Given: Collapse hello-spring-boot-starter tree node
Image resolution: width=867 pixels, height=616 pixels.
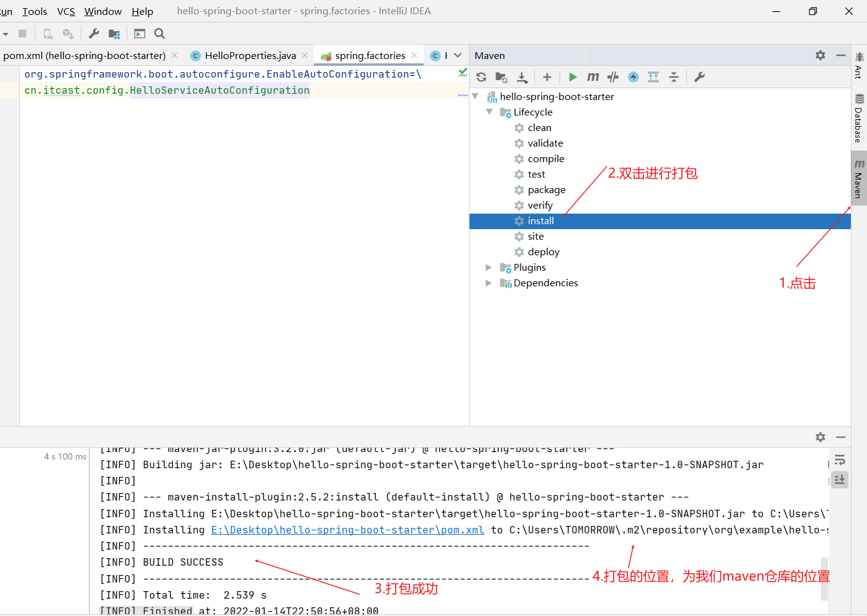Looking at the screenshot, I should coord(476,96).
